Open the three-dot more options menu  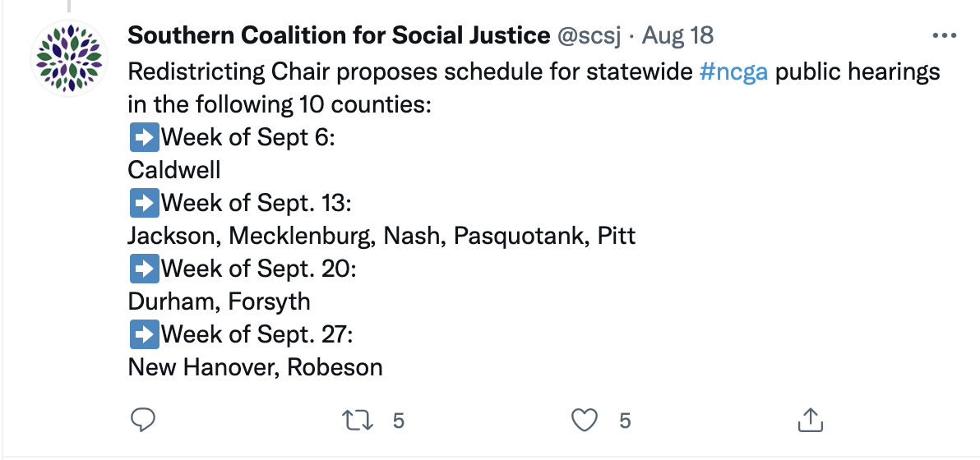coord(944,35)
